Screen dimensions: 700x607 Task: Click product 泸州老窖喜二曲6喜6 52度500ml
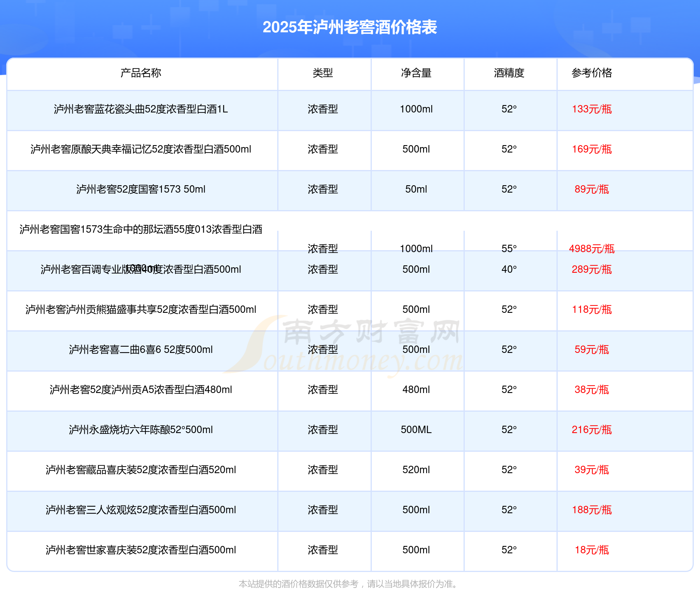pos(141,349)
